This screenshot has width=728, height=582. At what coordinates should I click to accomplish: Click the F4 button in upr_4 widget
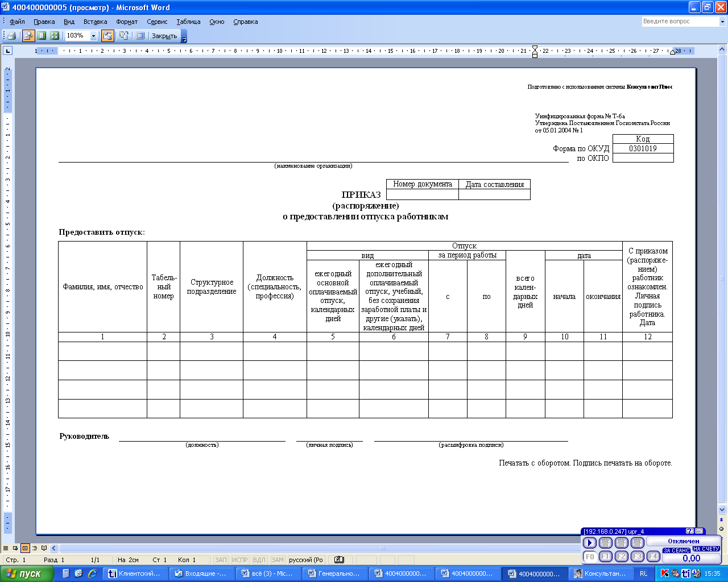[x=653, y=556]
